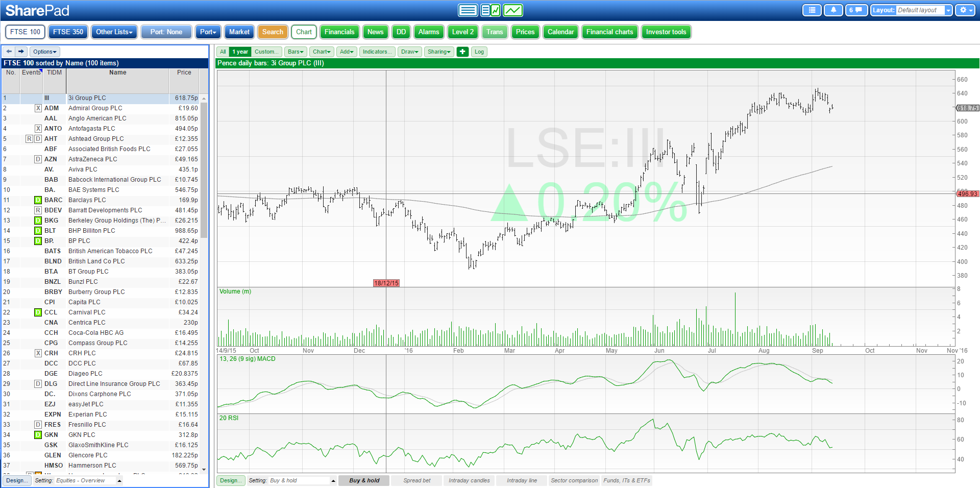
Task: Click the green D icon for GKN
Action: [38, 435]
